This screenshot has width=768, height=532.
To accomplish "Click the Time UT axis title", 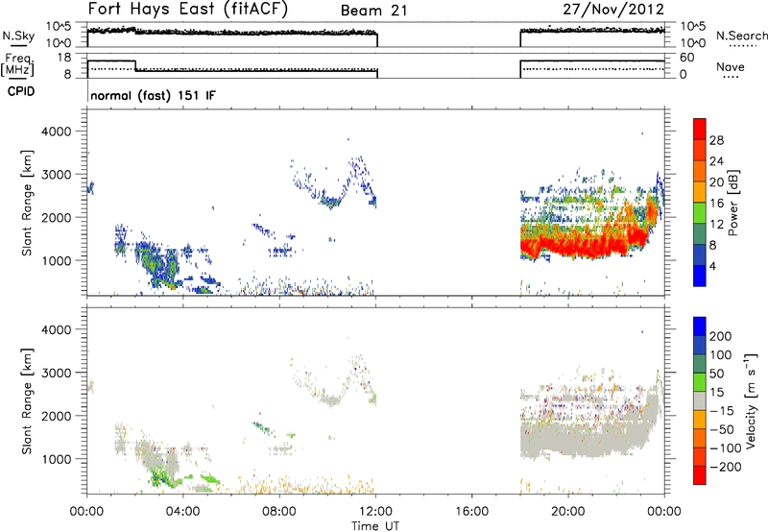I will click(x=375, y=525).
